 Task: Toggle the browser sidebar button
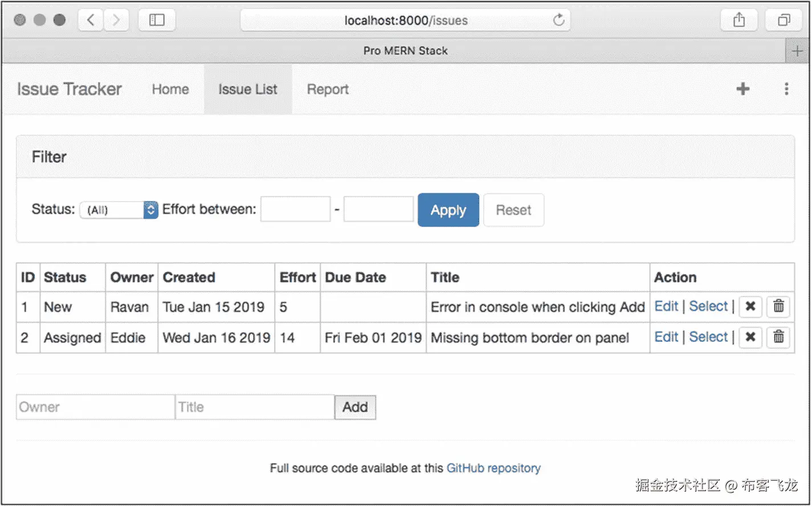pyautogui.click(x=157, y=20)
